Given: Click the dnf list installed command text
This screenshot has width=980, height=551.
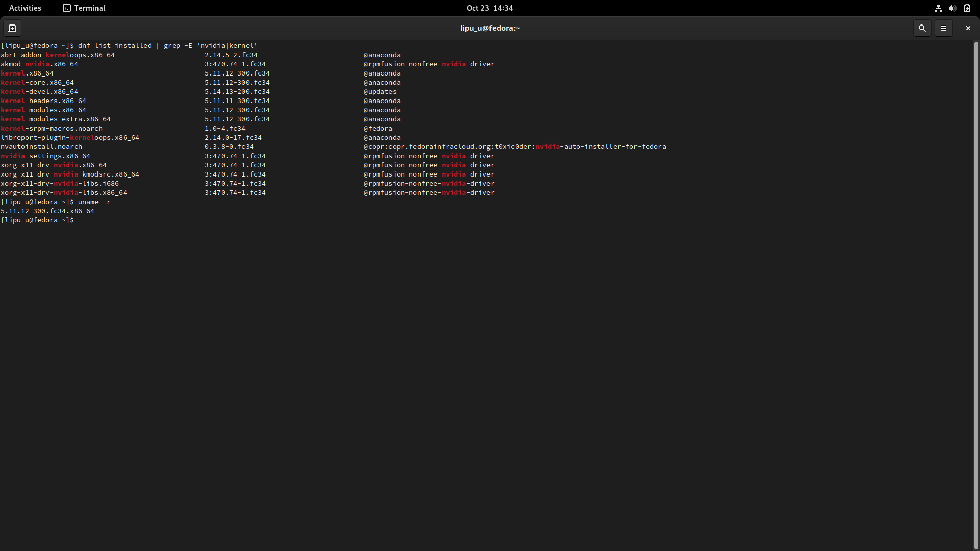Looking at the screenshot, I should point(168,46).
